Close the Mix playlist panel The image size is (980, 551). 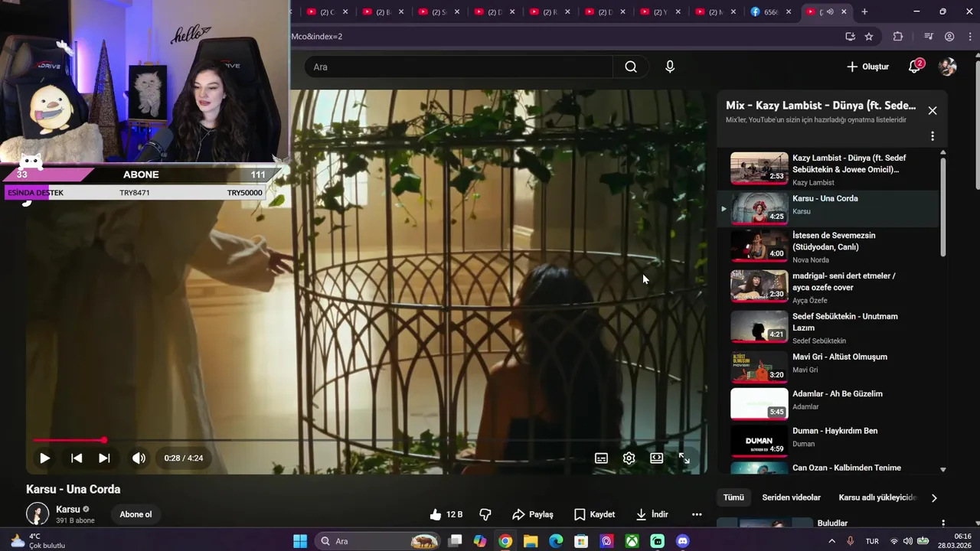click(933, 111)
